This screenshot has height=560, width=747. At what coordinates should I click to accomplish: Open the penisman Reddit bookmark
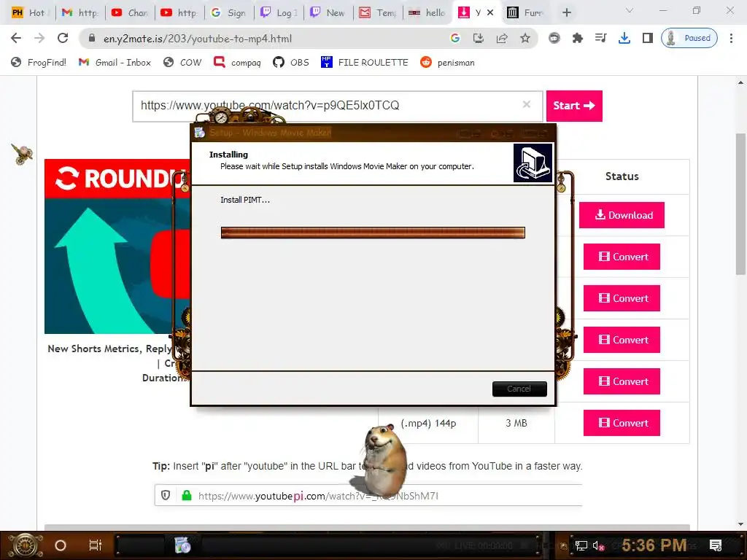[x=447, y=63]
